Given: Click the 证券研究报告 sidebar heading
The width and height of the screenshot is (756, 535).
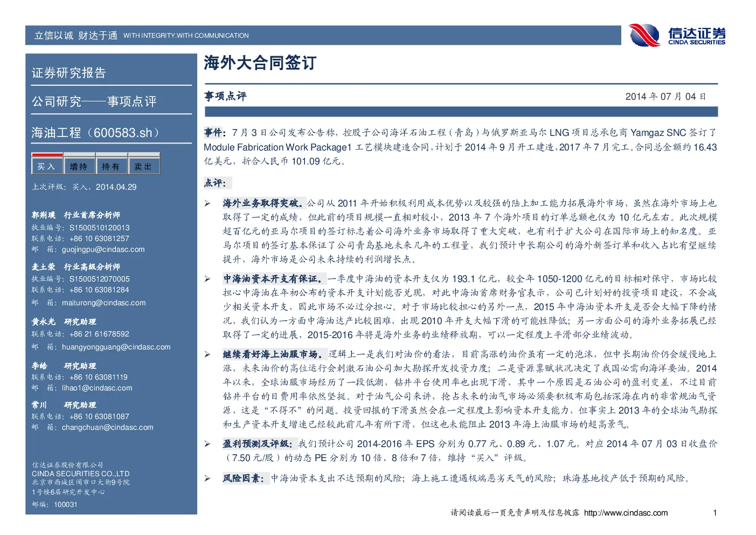Looking at the screenshot, I should 68,73.
